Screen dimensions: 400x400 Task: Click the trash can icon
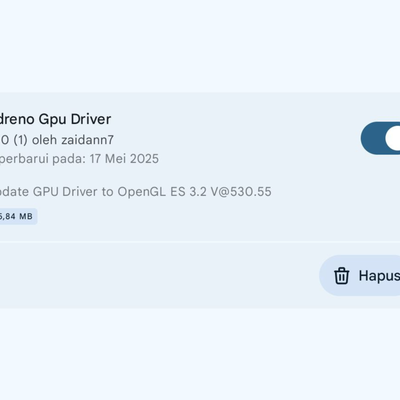coord(342,276)
